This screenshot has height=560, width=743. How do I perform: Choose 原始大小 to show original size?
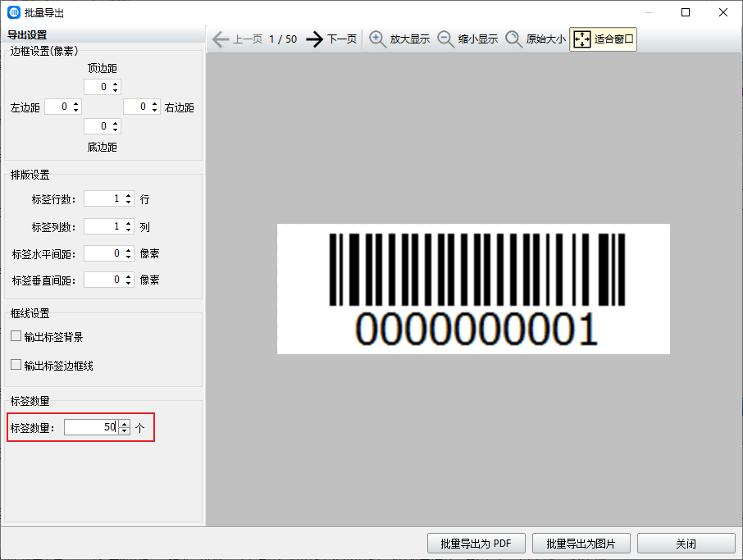tap(546, 39)
